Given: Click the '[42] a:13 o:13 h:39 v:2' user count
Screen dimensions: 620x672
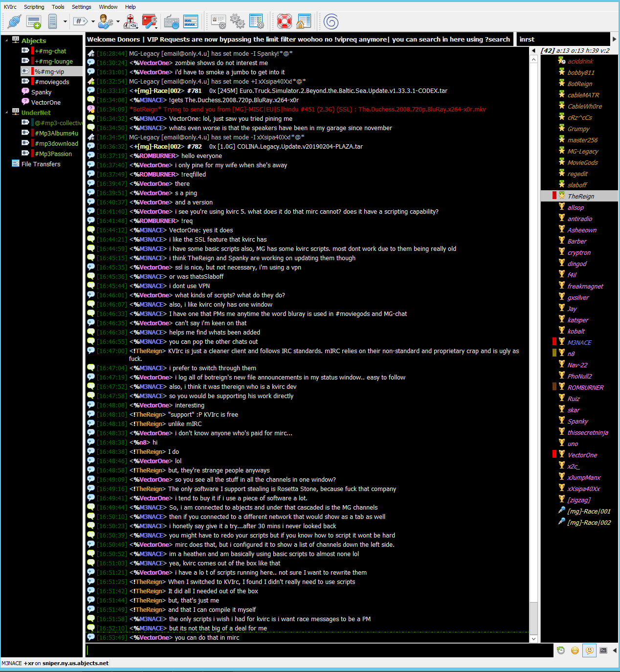Looking at the screenshot, I should click(575, 50).
